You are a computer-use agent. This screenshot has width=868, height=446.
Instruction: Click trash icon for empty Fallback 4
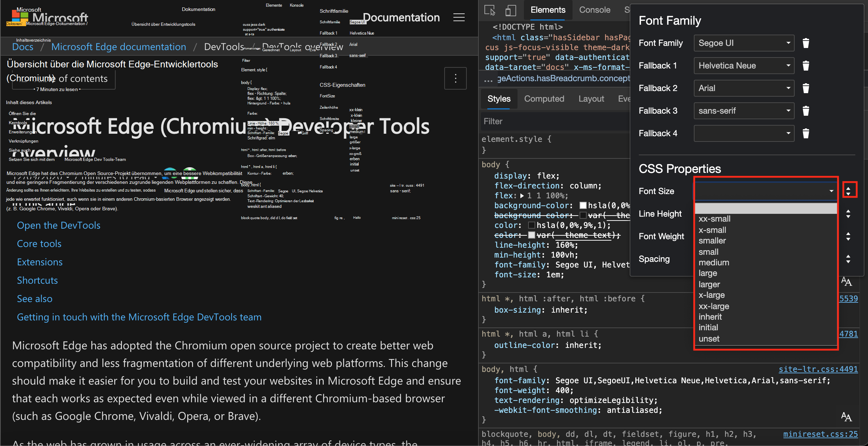[x=806, y=133]
